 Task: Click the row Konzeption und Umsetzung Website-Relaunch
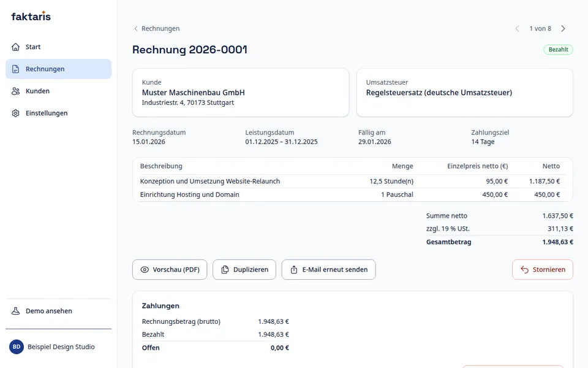point(353,182)
